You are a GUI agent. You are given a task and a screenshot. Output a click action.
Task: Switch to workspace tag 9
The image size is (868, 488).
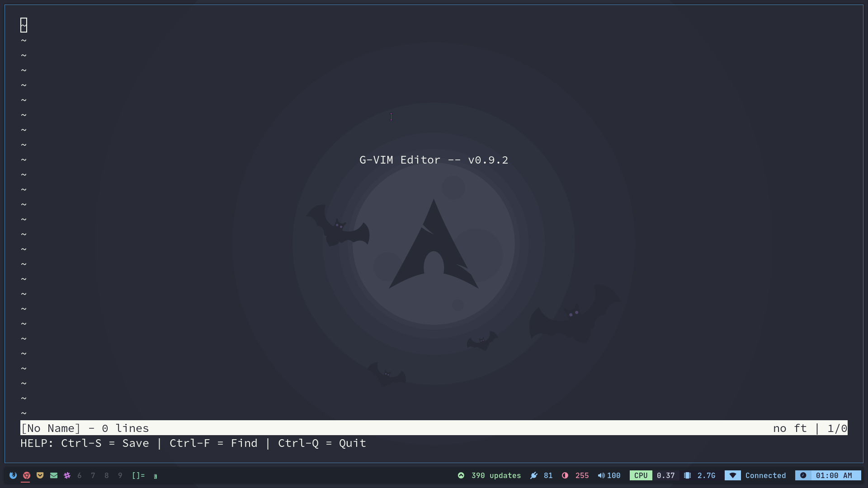click(120, 475)
